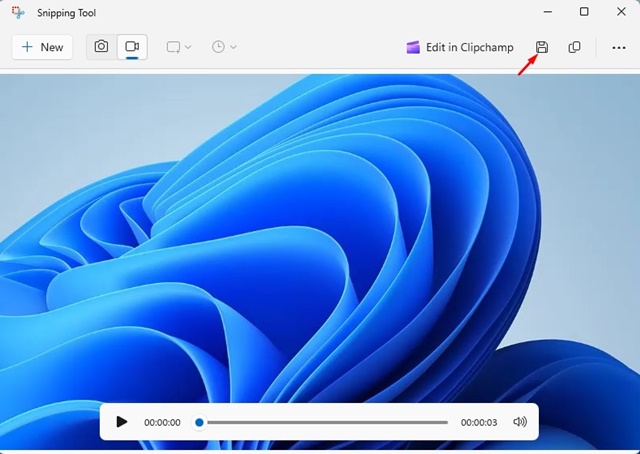Minimize the Snipping Tool window
The width and height of the screenshot is (640, 454).
547,12
